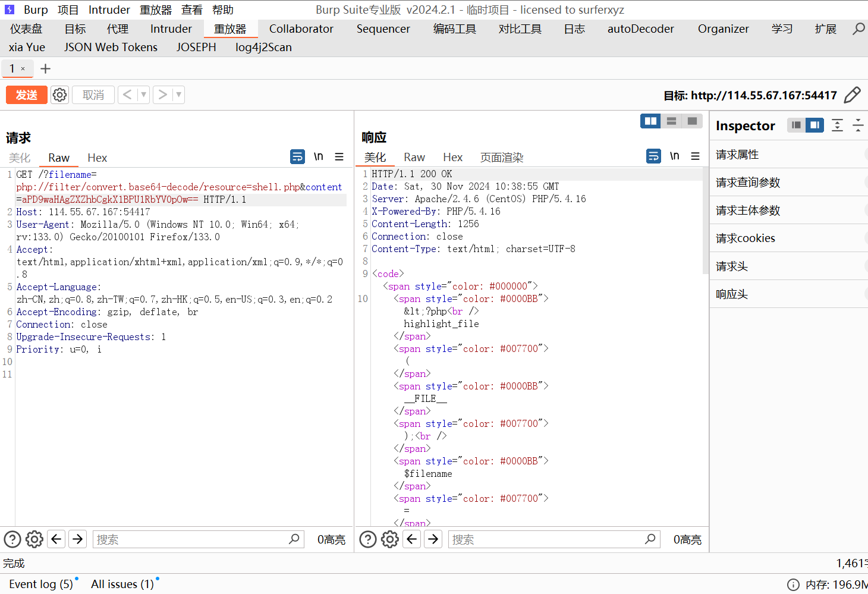Go to next match in response search
Screen dimensions: 868x594
pyautogui.click(x=433, y=539)
